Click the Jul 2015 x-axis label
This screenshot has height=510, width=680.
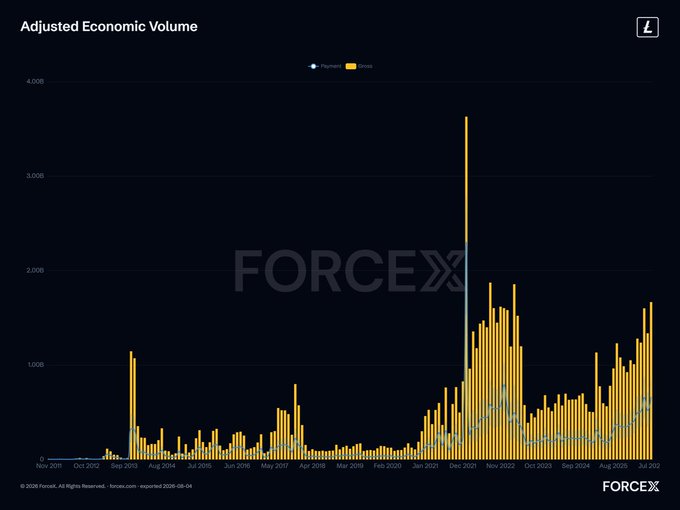(199, 466)
